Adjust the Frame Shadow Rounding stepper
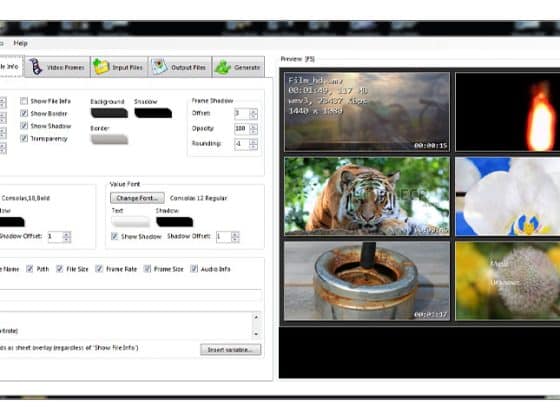Screen dimensions: 560x420 click(x=253, y=144)
